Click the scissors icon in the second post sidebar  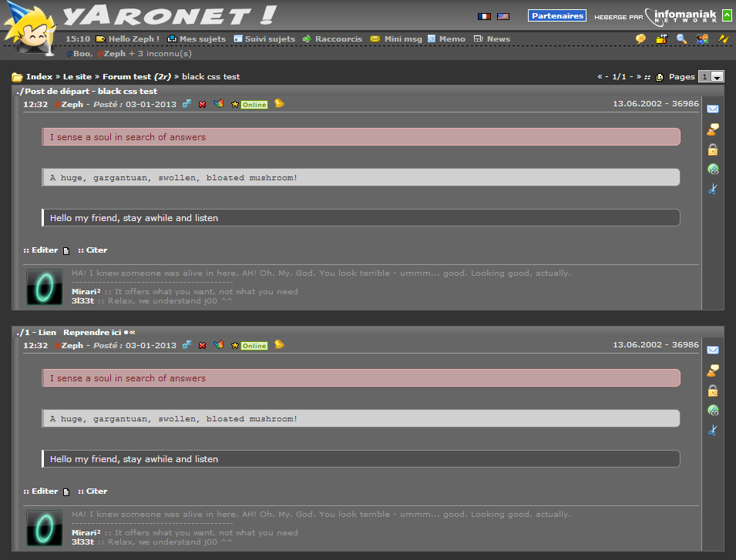pos(713,430)
